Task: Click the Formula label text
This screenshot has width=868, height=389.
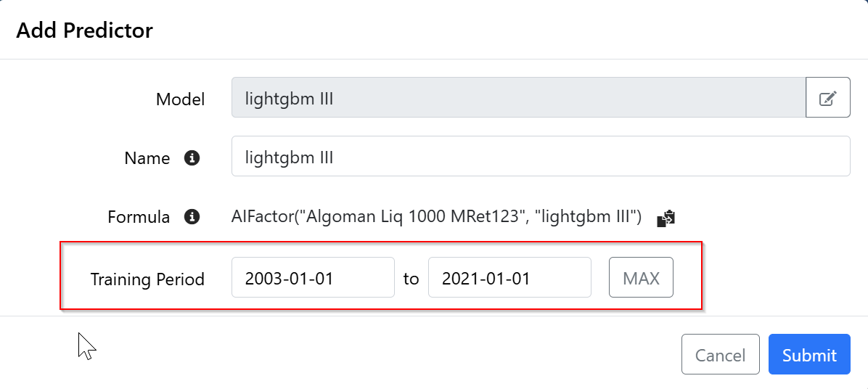Action: (139, 217)
